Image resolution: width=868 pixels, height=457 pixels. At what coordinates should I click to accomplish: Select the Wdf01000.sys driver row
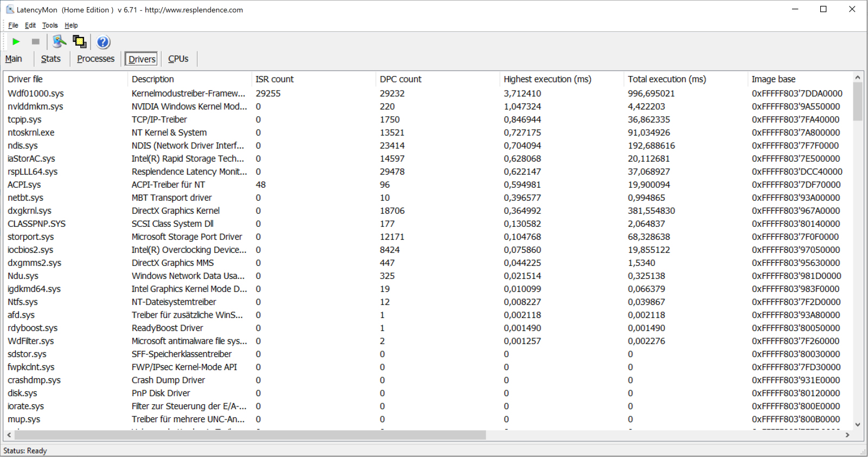pos(427,93)
